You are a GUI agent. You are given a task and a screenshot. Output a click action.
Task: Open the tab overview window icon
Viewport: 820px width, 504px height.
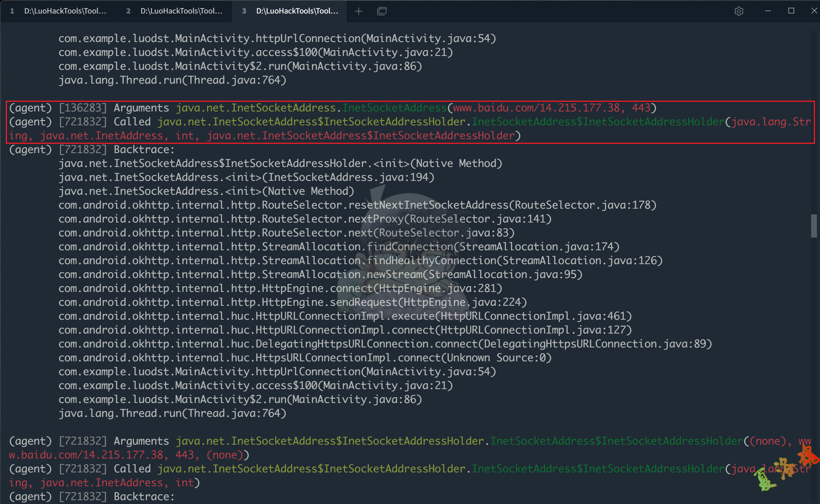click(382, 11)
